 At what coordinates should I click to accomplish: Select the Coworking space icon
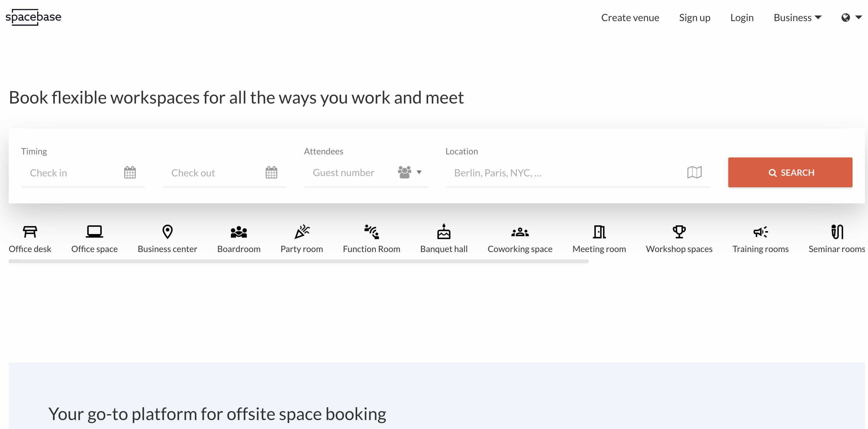tap(520, 232)
